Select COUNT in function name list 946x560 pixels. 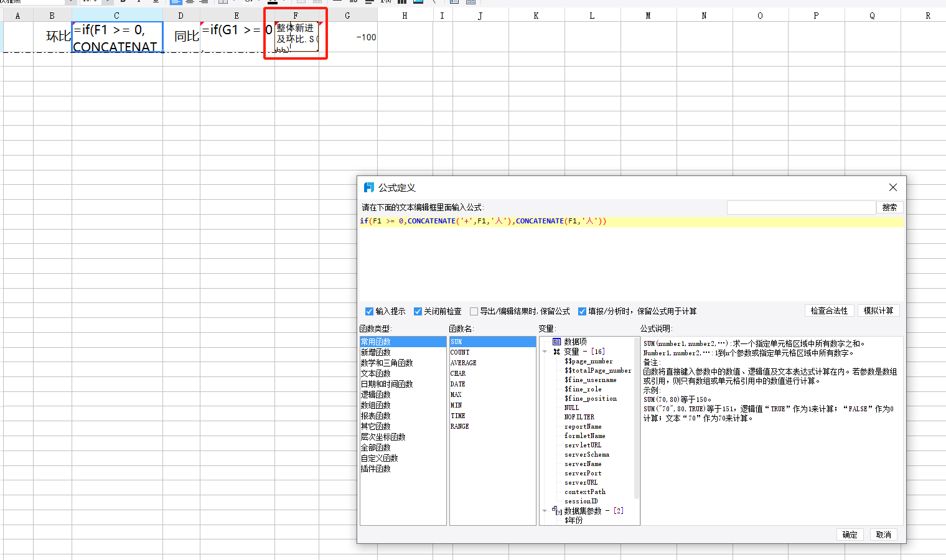460,352
